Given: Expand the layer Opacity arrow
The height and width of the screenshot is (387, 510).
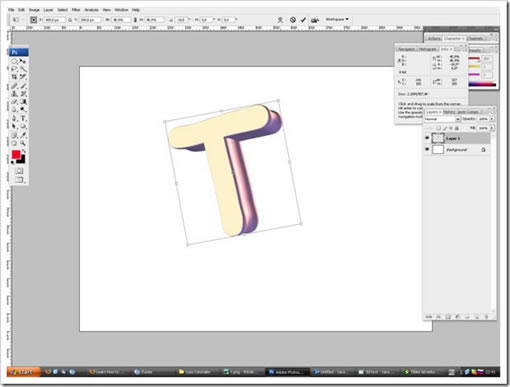Looking at the screenshot, I should pyautogui.click(x=492, y=119).
